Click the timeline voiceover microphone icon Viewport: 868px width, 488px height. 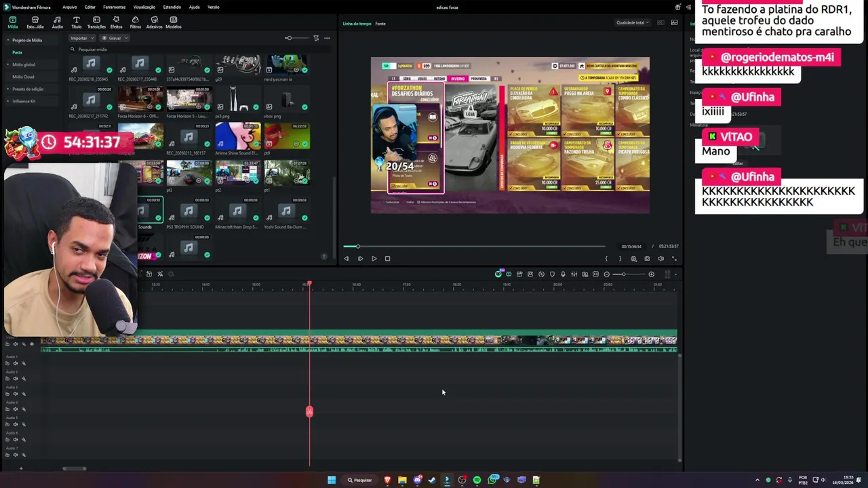pos(563,274)
